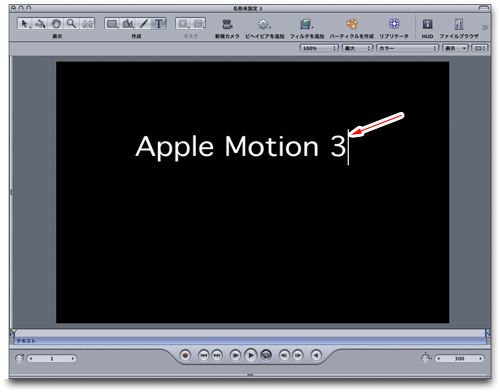This screenshot has width=500, height=392.
Task: Click the make particles icon
Action: [352, 24]
